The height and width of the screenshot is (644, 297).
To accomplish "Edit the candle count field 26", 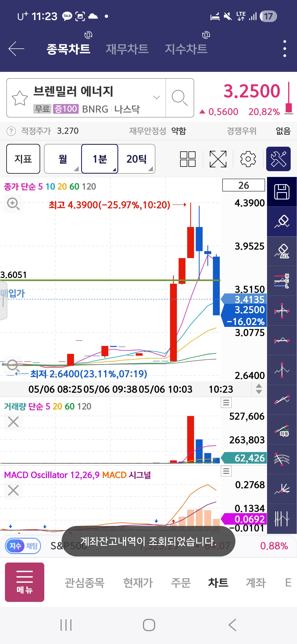I will (244, 185).
